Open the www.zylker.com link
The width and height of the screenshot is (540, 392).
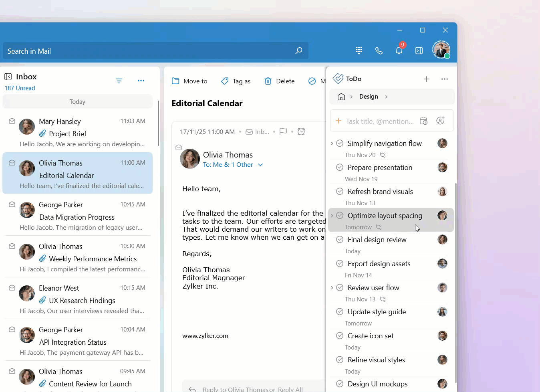[x=205, y=336]
